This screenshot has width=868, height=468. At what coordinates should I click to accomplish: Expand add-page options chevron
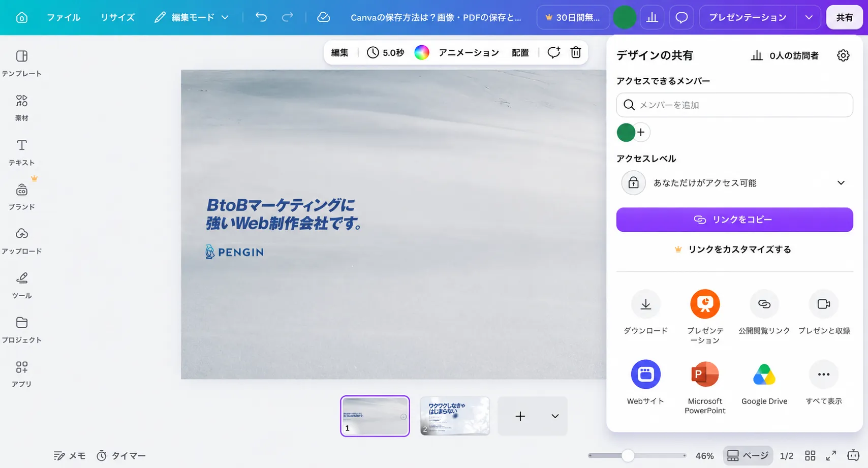(x=555, y=416)
